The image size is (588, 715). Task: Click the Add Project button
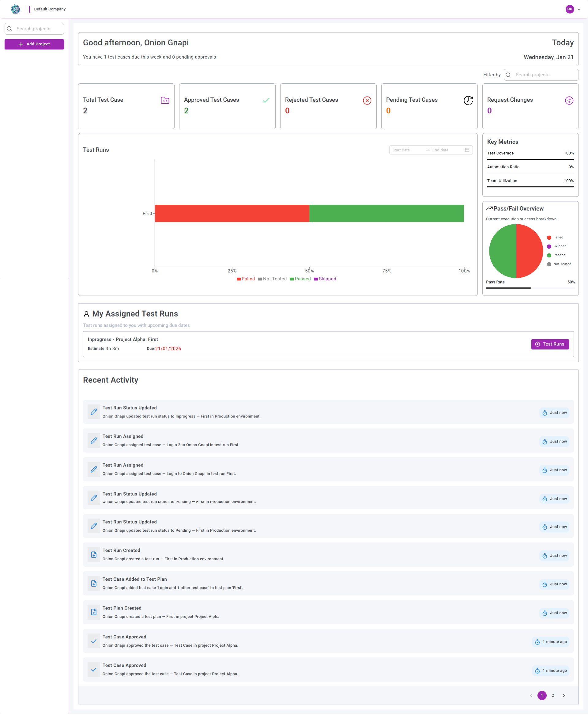(x=34, y=44)
